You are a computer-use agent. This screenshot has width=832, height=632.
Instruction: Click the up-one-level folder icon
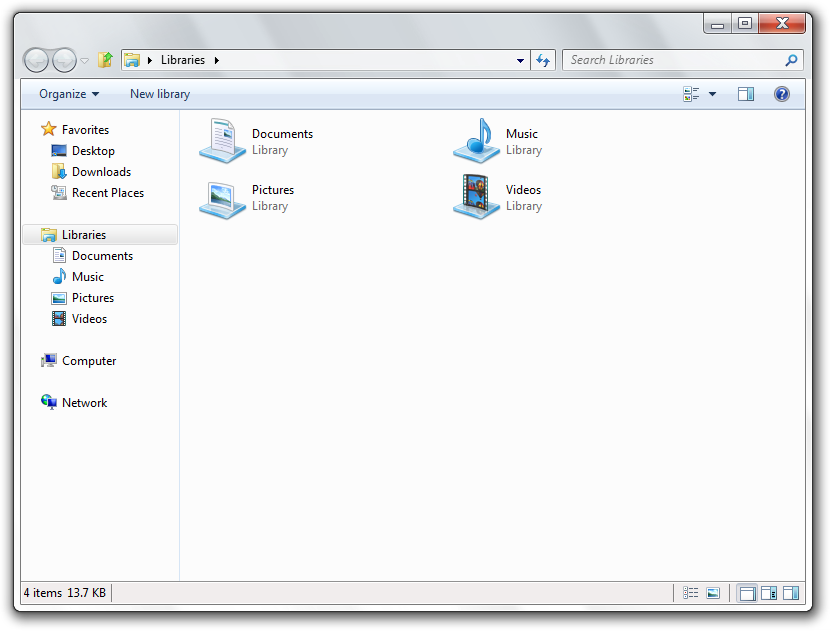pos(105,60)
